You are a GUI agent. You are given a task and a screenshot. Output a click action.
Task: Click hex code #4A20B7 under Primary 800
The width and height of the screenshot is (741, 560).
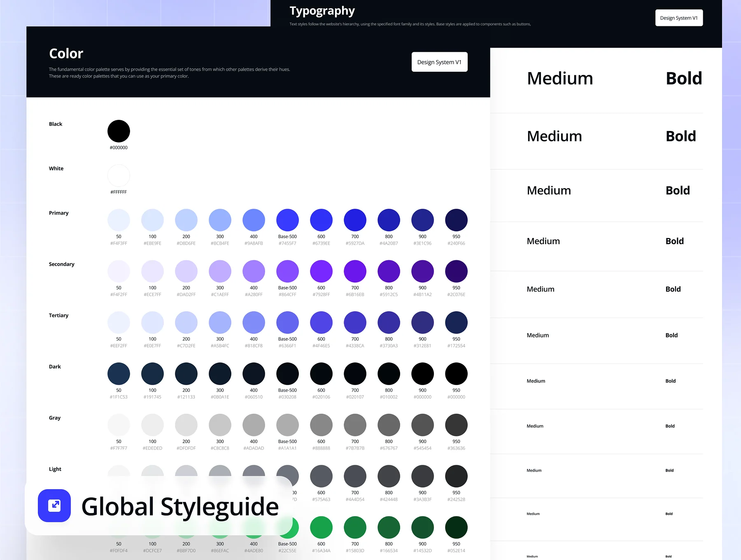pyautogui.click(x=389, y=243)
